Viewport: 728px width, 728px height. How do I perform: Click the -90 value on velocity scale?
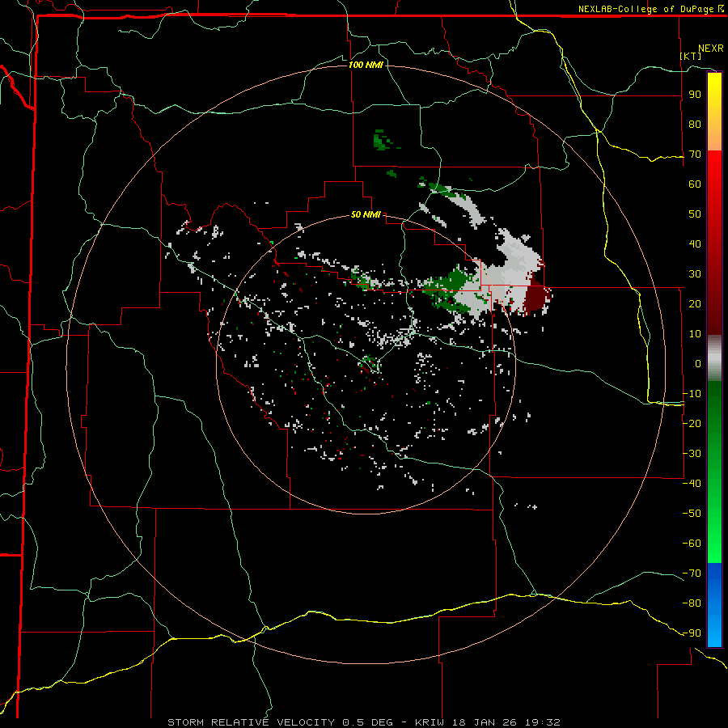[x=692, y=633]
